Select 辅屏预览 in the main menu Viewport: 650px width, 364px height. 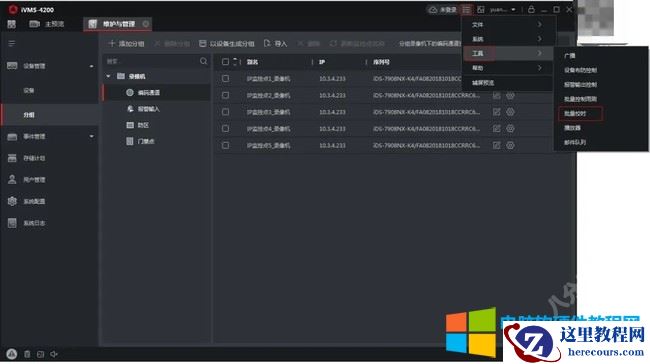[483, 83]
